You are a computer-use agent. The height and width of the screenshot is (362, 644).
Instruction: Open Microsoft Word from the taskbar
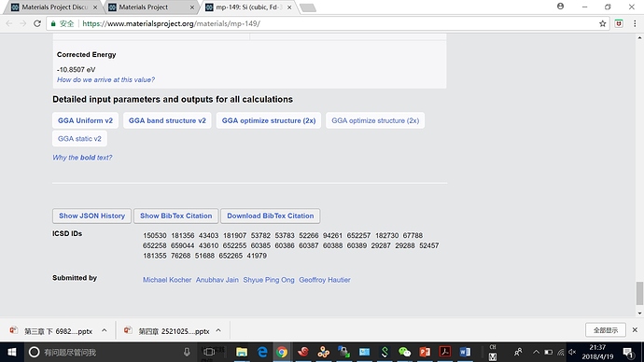(x=465, y=352)
